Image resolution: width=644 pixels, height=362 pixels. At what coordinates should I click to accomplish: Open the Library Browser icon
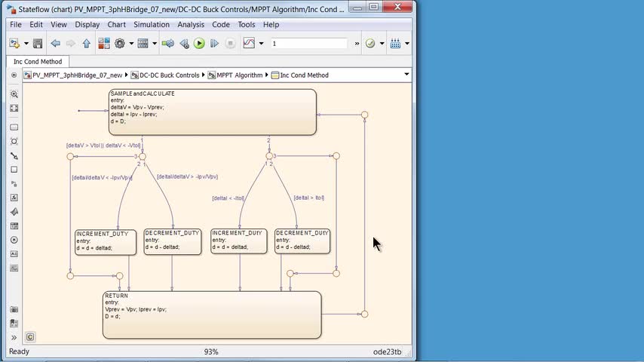tap(104, 43)
